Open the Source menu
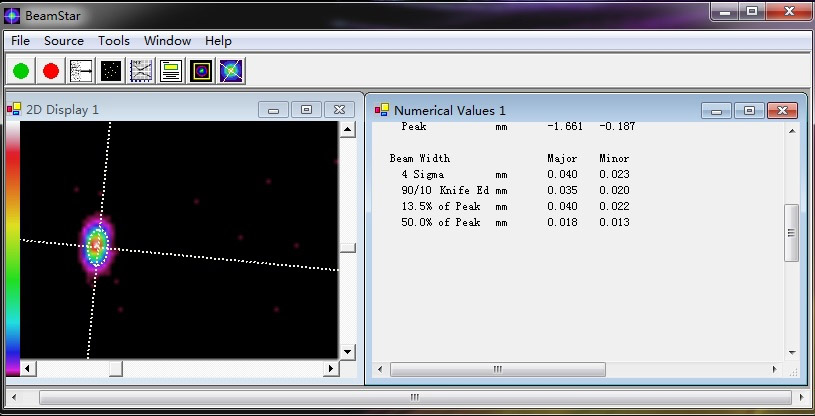 tap(63, 41)
